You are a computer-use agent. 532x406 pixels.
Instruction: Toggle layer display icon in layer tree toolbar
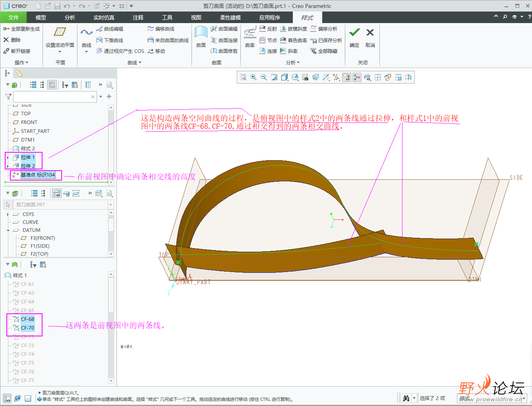[57, 193]
